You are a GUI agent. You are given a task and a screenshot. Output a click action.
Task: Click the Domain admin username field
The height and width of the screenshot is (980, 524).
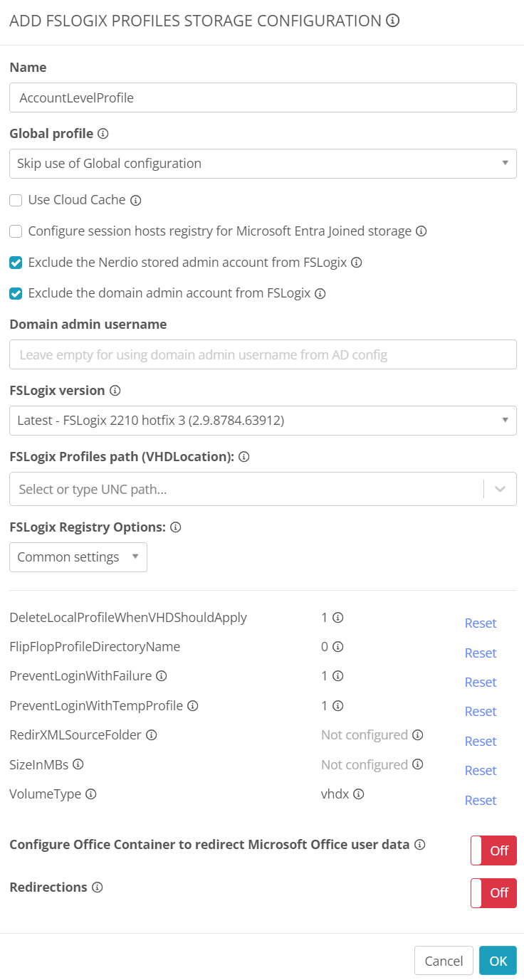(263, 354)
